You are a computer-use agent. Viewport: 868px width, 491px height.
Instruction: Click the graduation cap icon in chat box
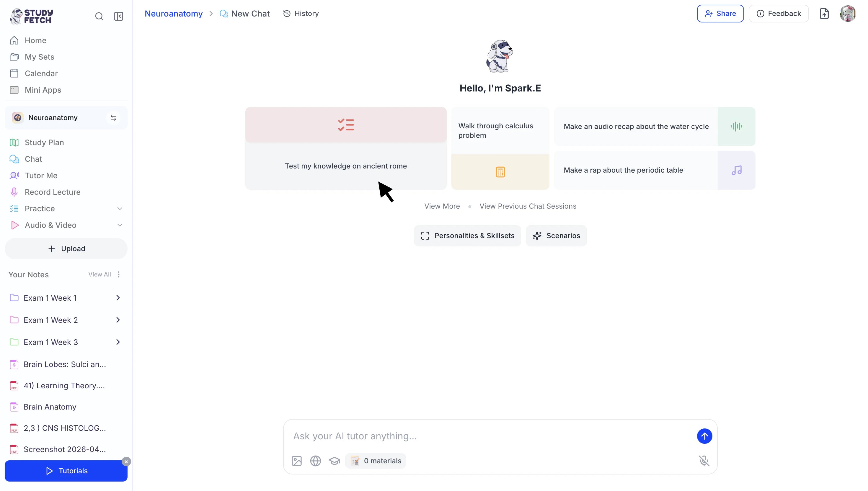pos(334,461)
